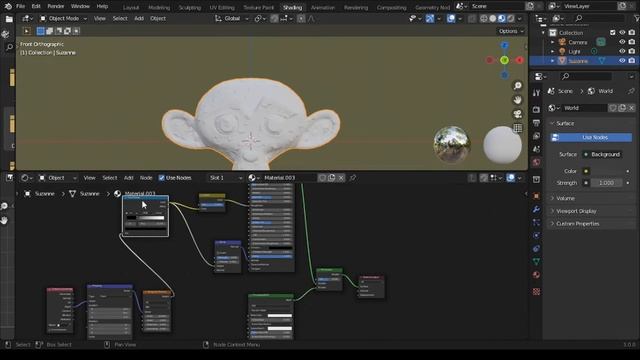640x360 pixels.
Task: Click the pan hand in the 3D viewport
Action: tap(518, 100)
